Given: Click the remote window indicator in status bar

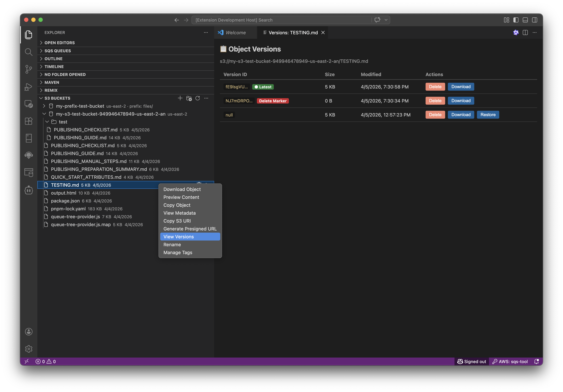Looking at the screenshot, I should pyautogui.click(x=27, y=361).
